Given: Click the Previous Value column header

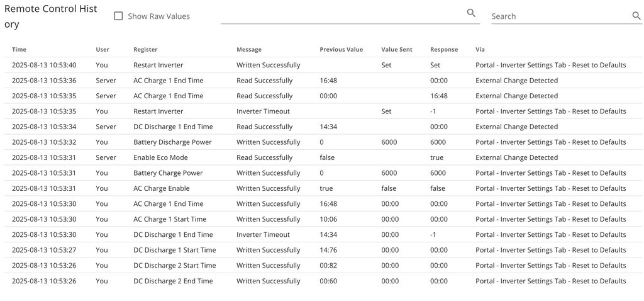Looking at the screenshot, I should (x=341, y=49).
